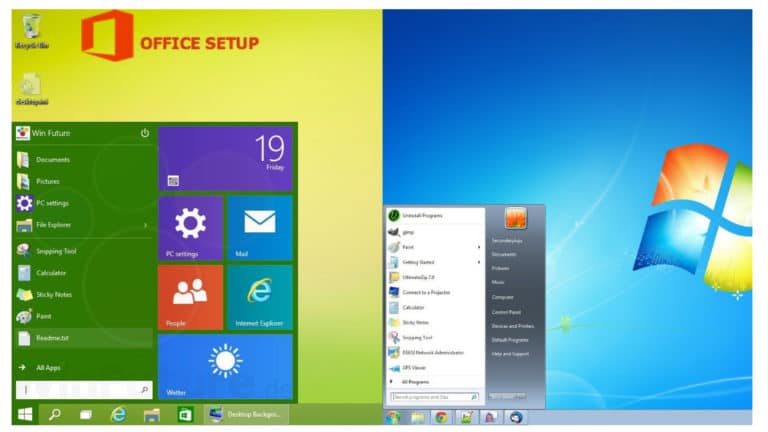Open Chrome from the Windows 7 taskbar
This screenshot has width=768, height=432.
[440, 416]
